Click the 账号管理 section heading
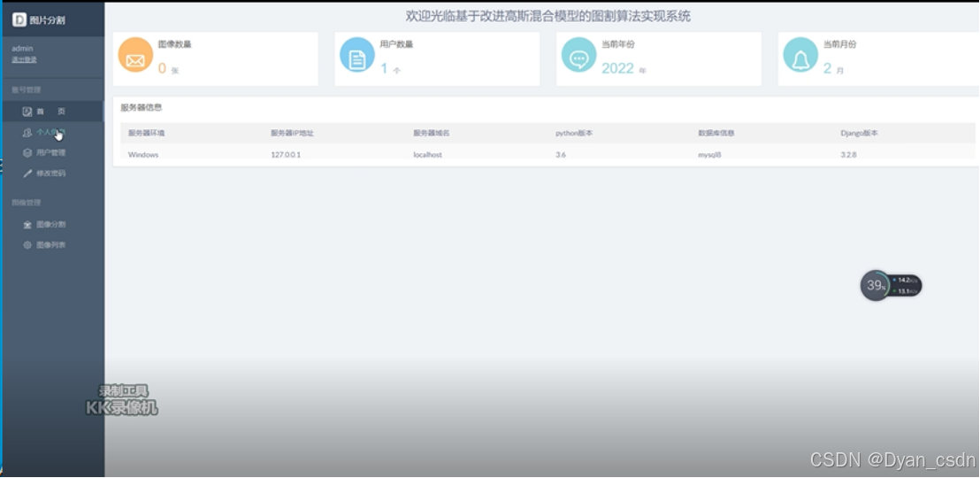The image size is (980, 478). 26,90
